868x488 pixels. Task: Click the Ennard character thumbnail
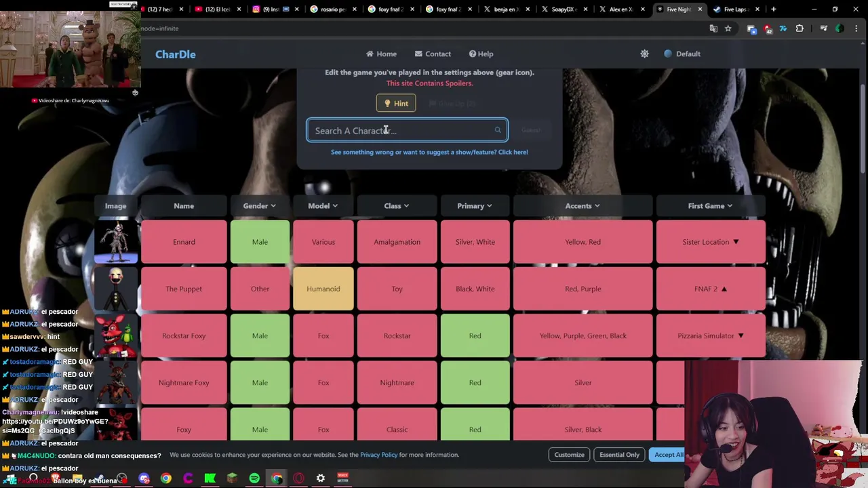116,241
